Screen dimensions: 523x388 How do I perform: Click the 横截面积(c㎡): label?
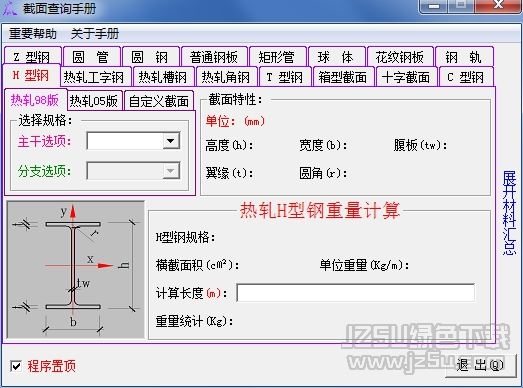point(197,265)
